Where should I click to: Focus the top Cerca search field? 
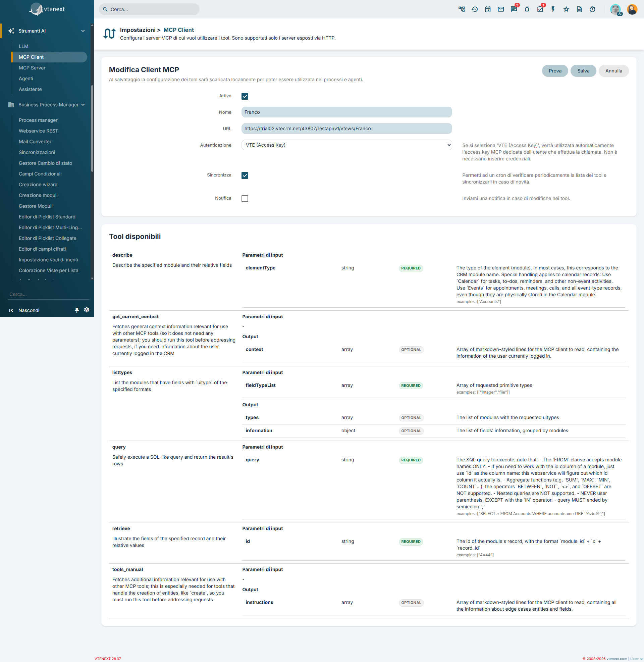pos(149,9)
